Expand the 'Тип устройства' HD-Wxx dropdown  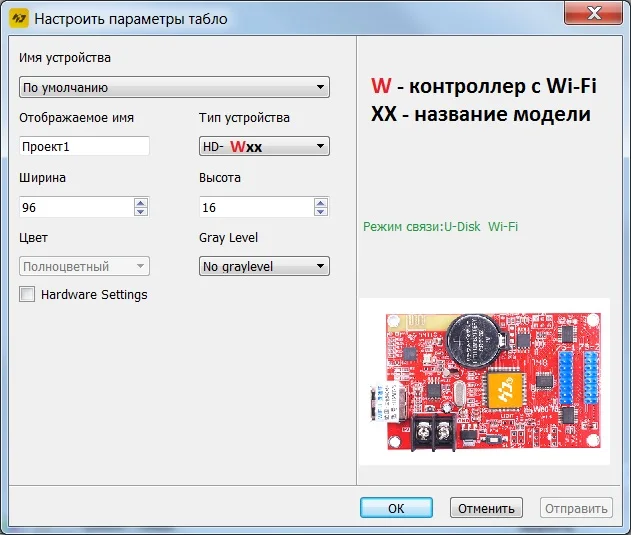click(264, 146)
